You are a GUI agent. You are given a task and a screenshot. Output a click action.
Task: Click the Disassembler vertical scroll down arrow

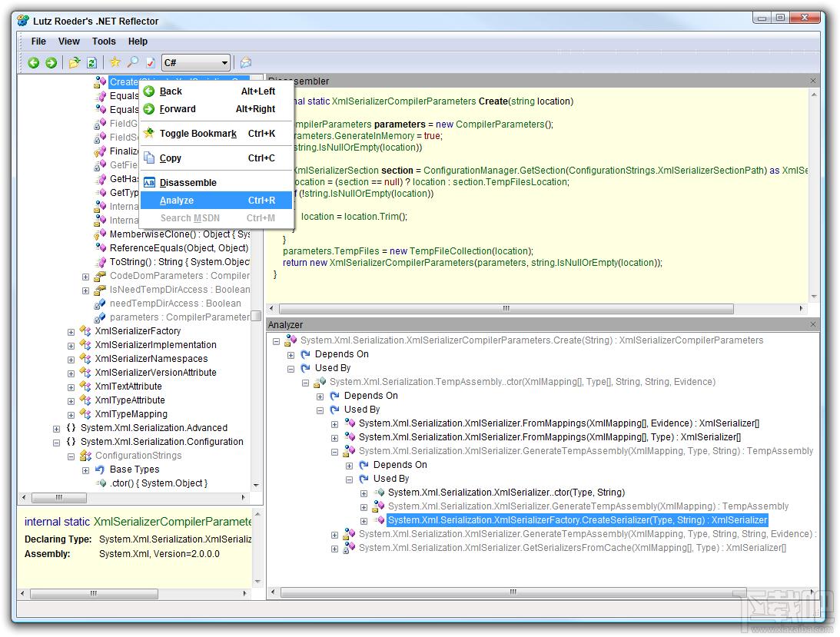(814, 297)
